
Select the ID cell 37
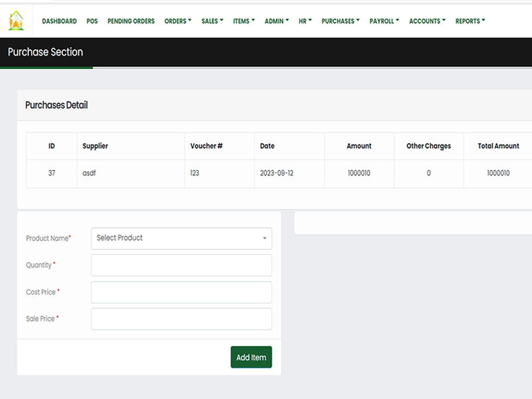click(52, 173)
